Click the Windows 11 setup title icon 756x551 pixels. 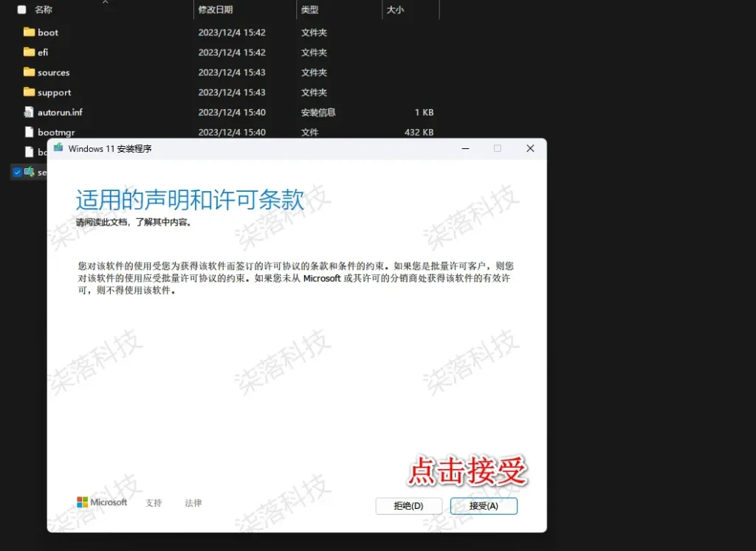point(58,148)
